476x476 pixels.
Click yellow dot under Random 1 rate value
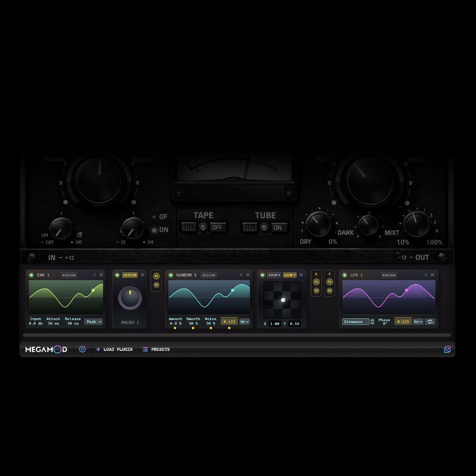click(229, 328)
